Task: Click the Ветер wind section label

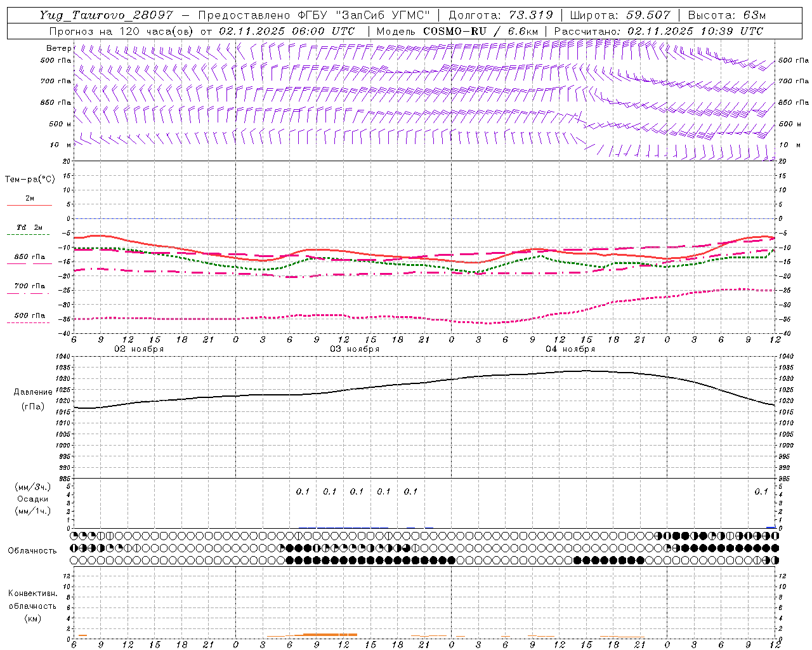Action: [x=58, y=48]
